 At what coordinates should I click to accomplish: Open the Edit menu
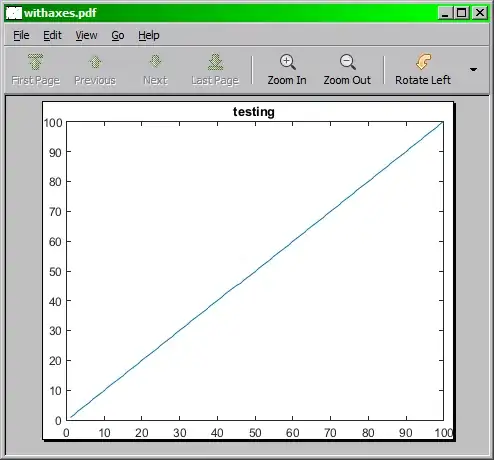pyautogui.click(x=52, y=35)
